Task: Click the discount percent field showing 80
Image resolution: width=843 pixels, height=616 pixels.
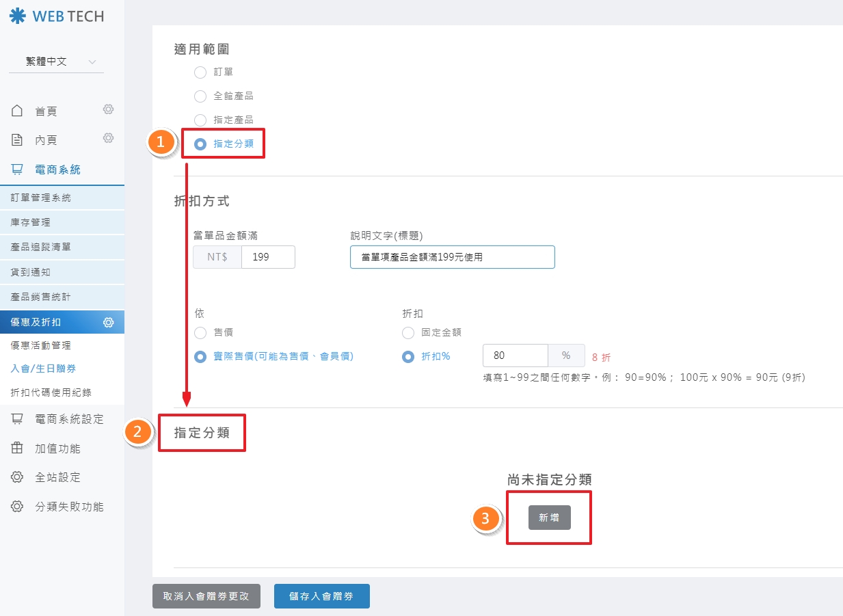Action: pos(515,356)
